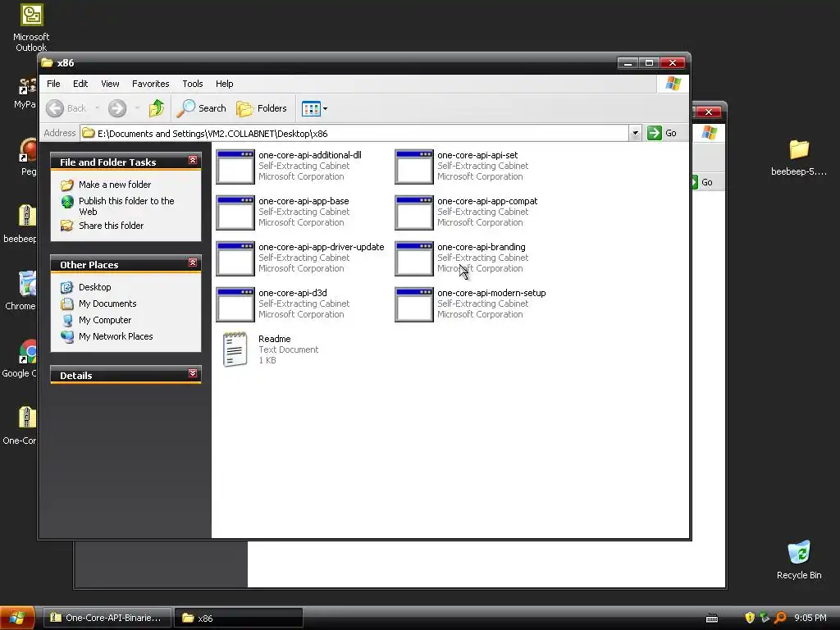Image resolution: width=840 pixels, height=630 pixels.
Task: Go to My Computer in Other Places
Action: coord(104,320)
